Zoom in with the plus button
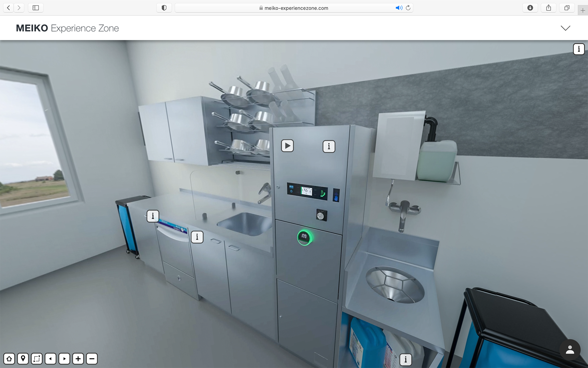The height and width of the screenshot is (368, 588). coord(78,359)
